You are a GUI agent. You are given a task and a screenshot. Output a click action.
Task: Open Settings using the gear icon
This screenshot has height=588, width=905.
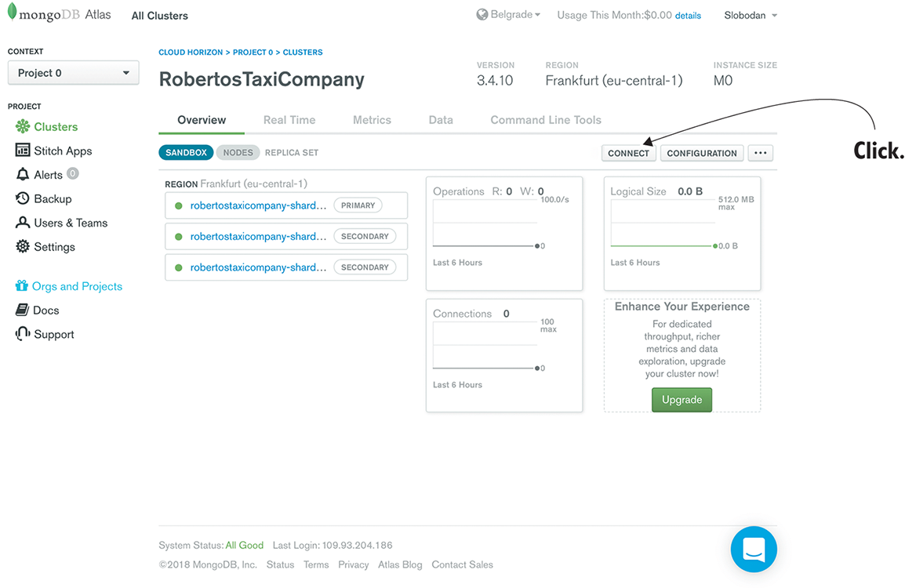pos(23,247)
